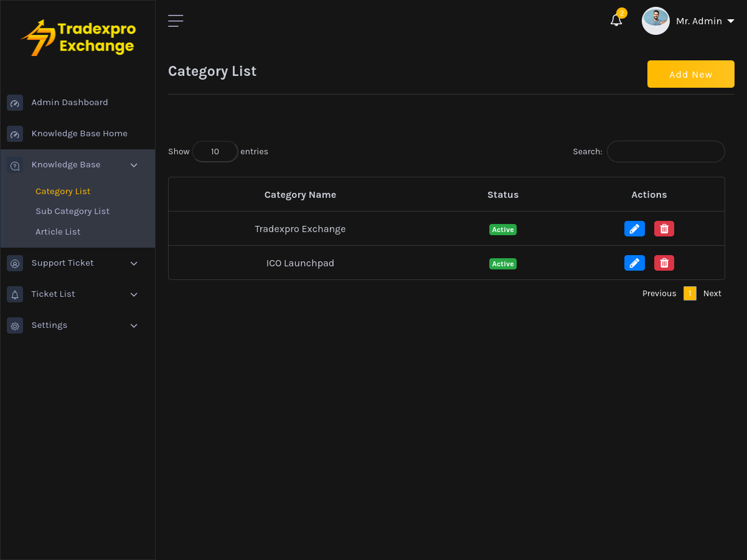747x560 pixels.
Task: Click the hamburger menu icon
Action: coord(176,21)
